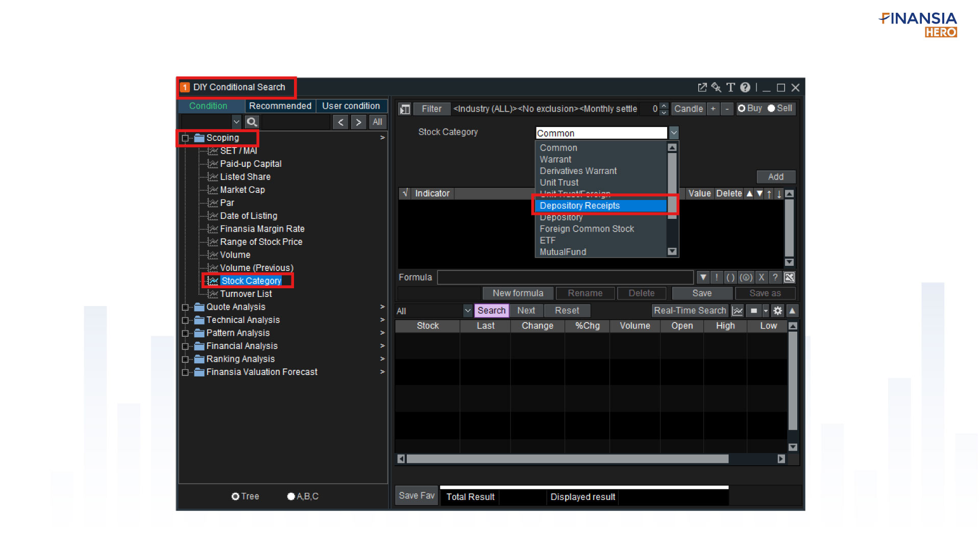This screenshot has height=551, width=980.
Task: Go to previous condition with left arrow button
Action: [x=340, y=122]
